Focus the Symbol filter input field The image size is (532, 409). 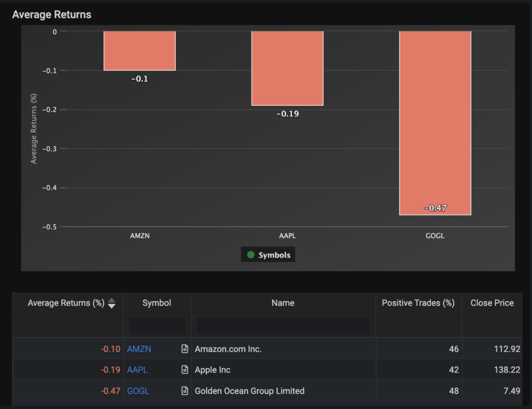point(157,325)
